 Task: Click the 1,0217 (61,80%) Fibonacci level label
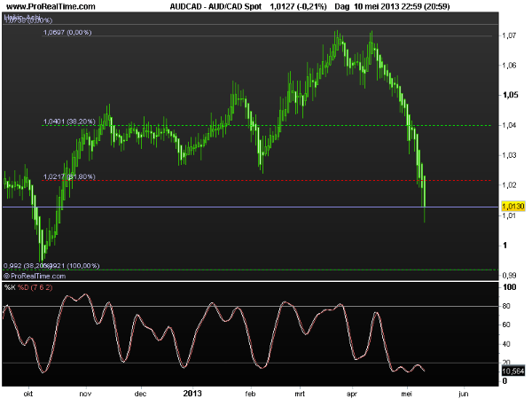[68, 176]
